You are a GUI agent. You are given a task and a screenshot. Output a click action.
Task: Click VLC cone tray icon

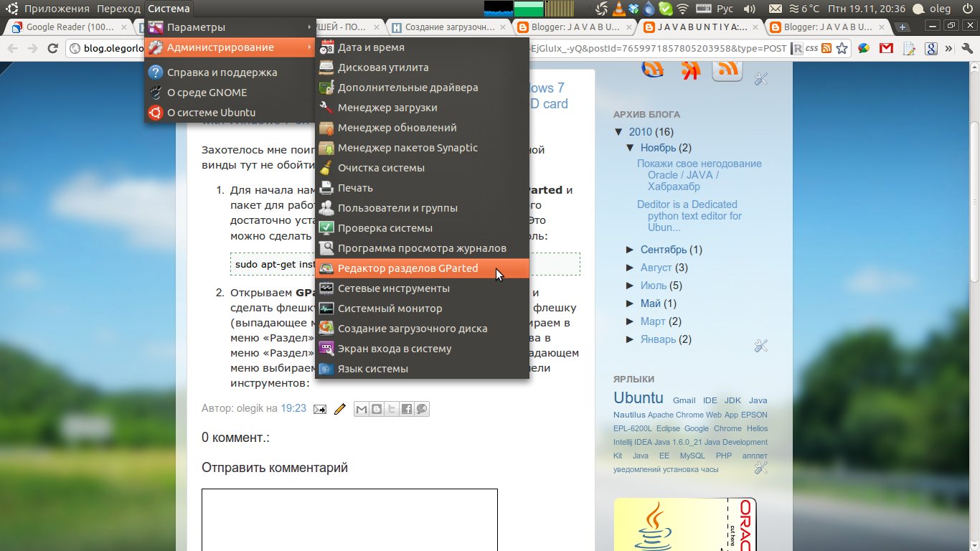coord(620,9)
